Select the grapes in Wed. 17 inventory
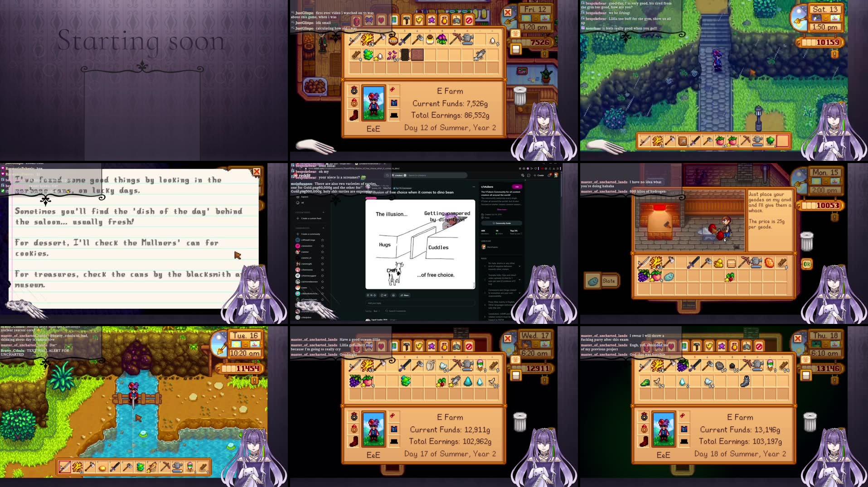 (x=355, y=381)
